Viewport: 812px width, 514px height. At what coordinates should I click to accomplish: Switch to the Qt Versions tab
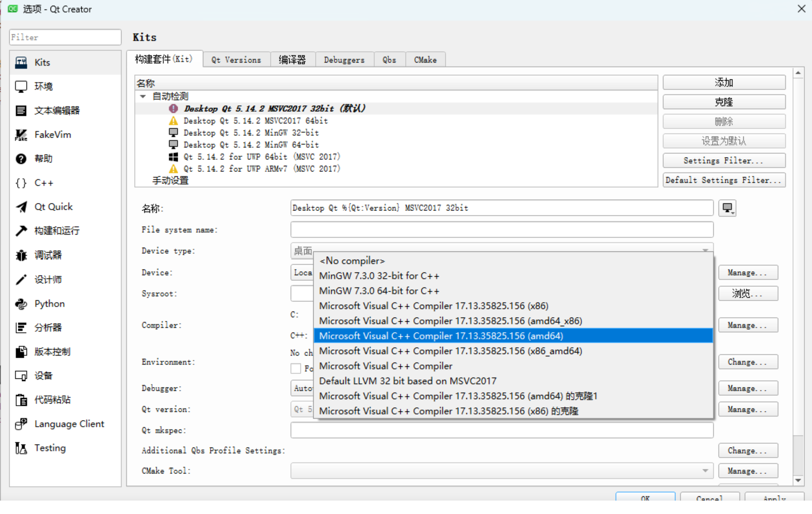click(x=236, y=60)
